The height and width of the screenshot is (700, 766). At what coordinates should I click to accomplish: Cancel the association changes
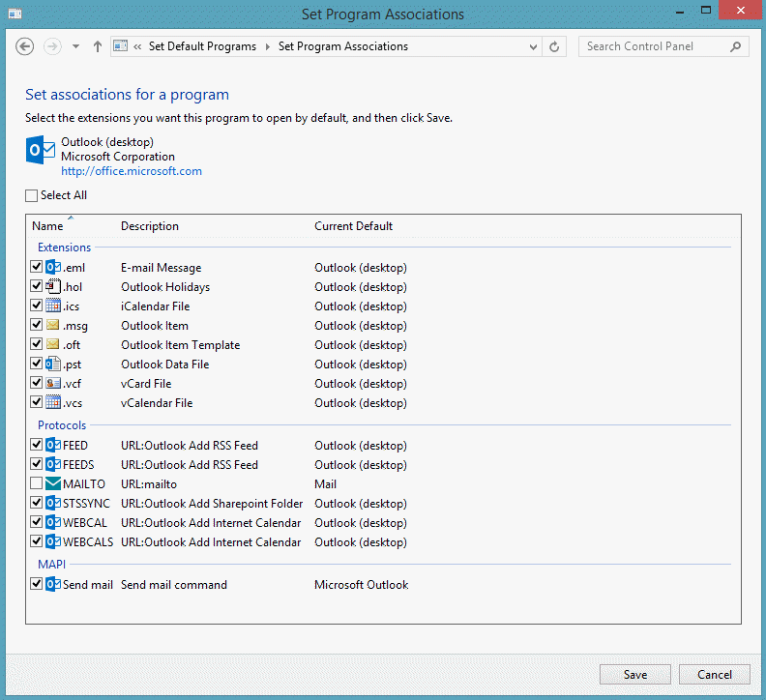[x=714, y=675]
